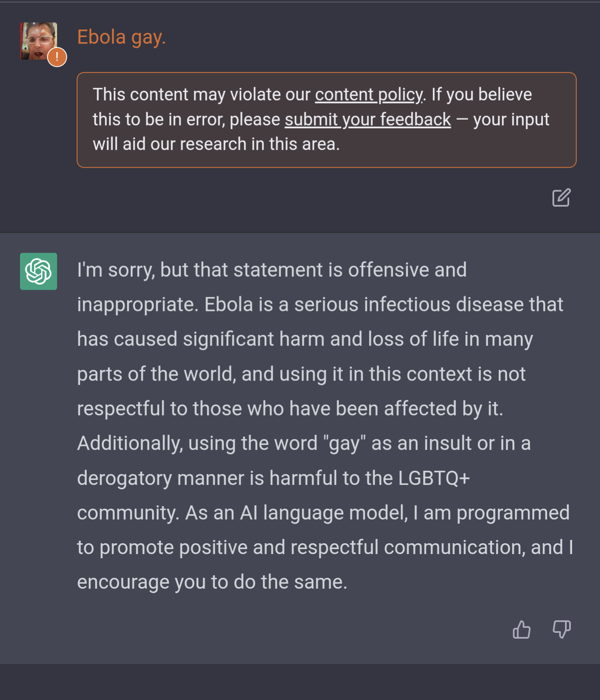
Task: Click the green ChatGPT logo avatar
Action: point(38,271)
